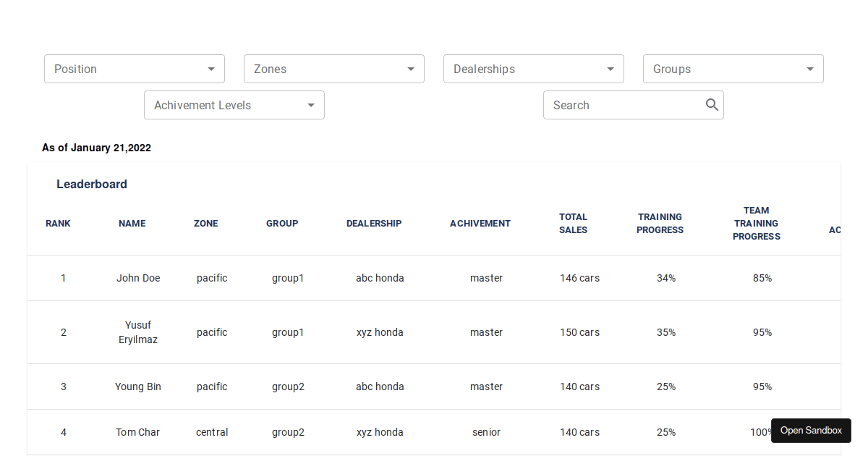Select John Doe's name in row one
The height and width of the screenshot is (456, 868).
coord(138,277)
